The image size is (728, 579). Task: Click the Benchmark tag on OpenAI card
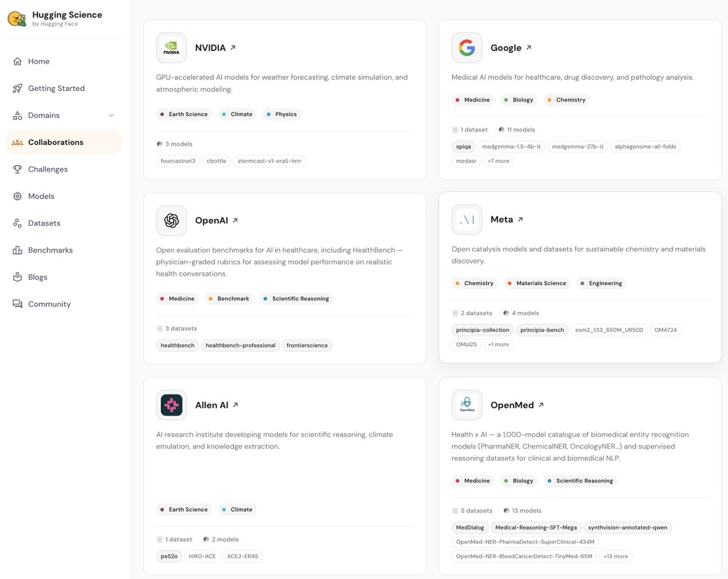pyautogui.click(x=227, y=299)
